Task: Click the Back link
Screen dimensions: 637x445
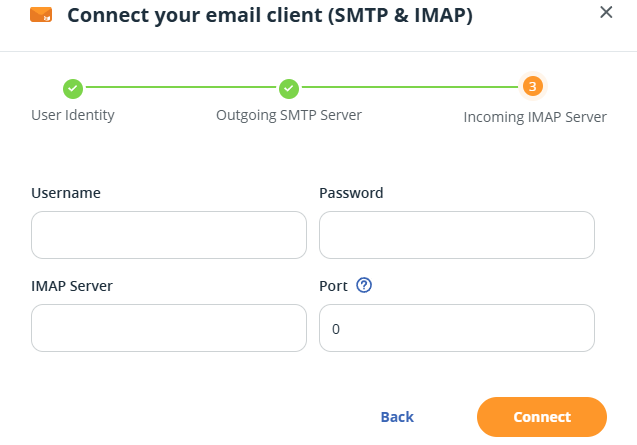Action: 397,417
